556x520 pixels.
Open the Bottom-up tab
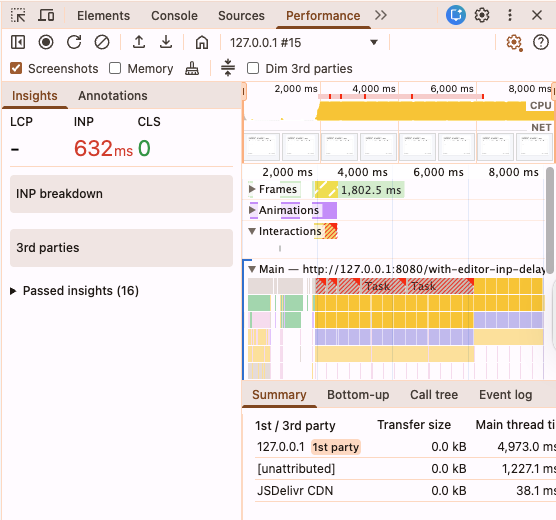pyautogui.click(x=358, y=395)
